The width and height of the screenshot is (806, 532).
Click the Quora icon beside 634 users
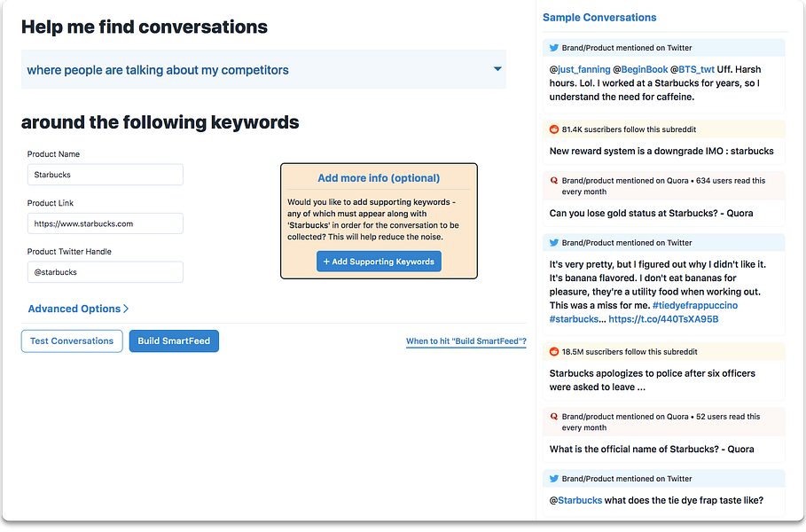coord(553,180)
